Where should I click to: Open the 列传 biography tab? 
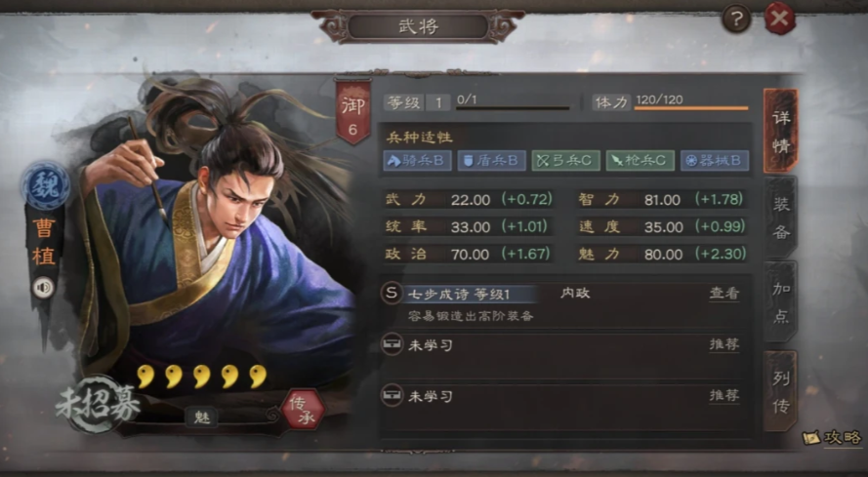(x=781, y=392)
